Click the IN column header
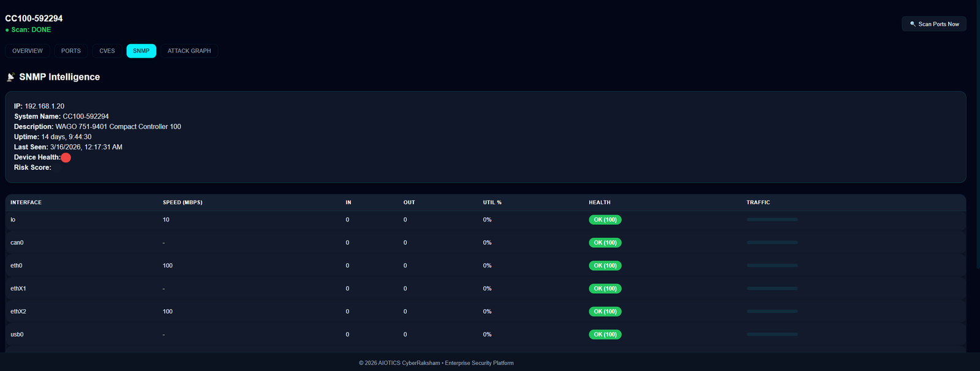Screen dimensions: 980x371 click(x=349, y=202)
